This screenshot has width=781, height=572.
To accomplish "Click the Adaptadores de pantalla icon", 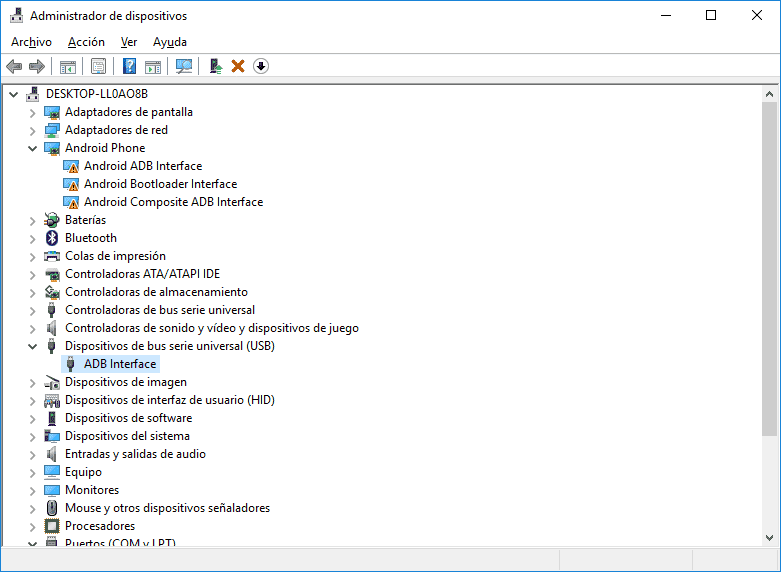I will tap(52, 113).
